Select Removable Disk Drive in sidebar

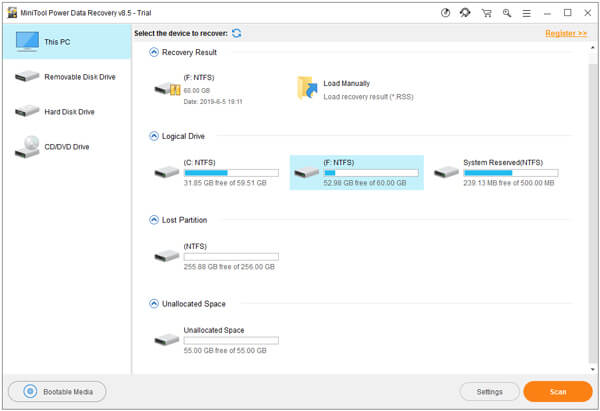pyautogui.click(x=67, y=77)
